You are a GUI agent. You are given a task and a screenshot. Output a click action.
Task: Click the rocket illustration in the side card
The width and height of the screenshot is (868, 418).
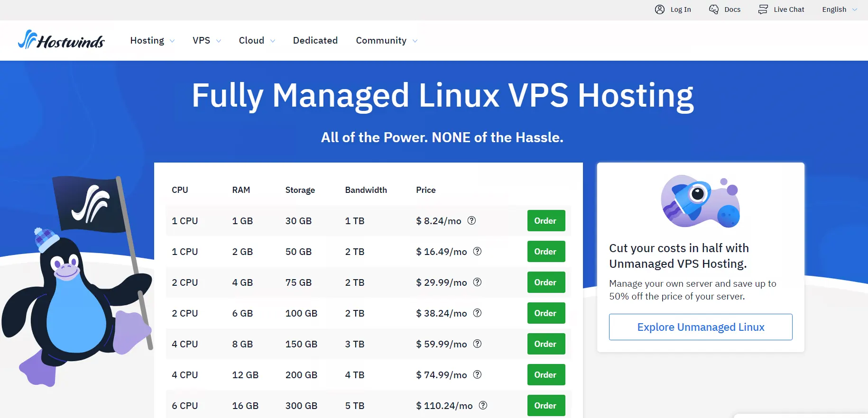(x=701, y=201)
